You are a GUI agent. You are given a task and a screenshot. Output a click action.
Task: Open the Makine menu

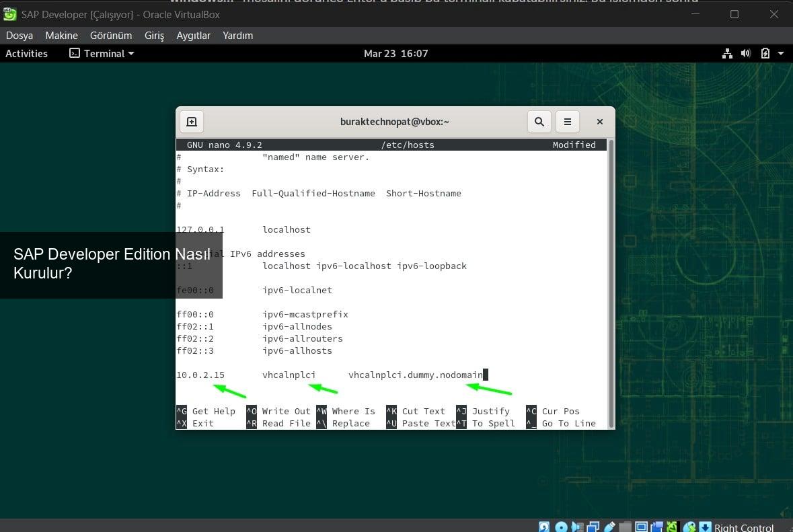pos(61,36)
